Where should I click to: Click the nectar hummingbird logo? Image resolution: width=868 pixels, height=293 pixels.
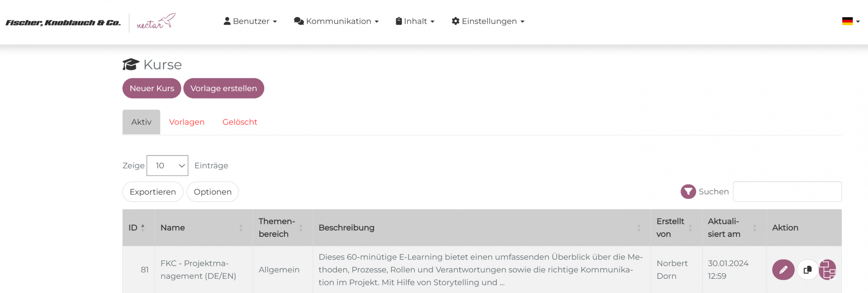tap(156, 22)
